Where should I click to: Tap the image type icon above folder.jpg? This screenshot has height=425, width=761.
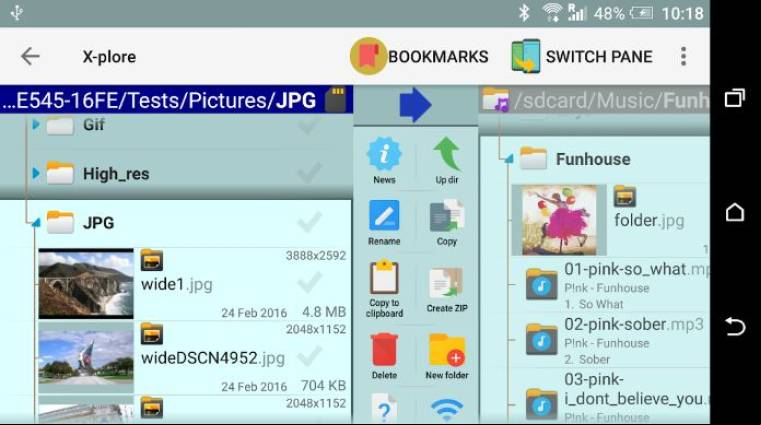point(625,196)
